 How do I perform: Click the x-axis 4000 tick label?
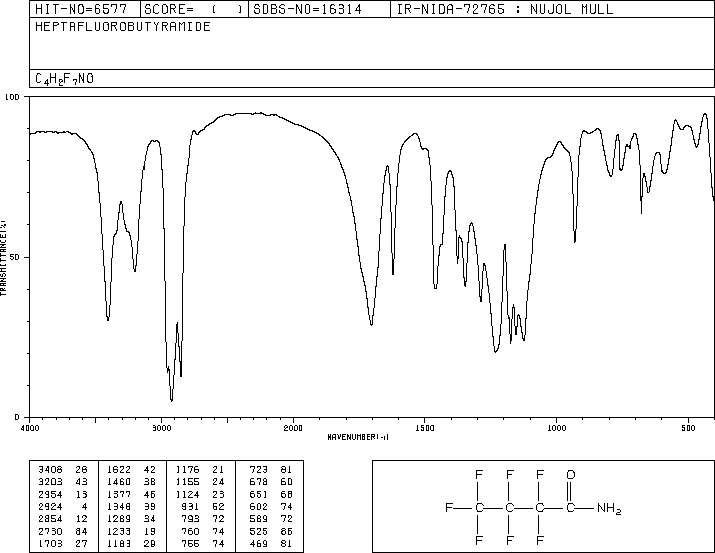pyautogui.click(x=30, y=428)
